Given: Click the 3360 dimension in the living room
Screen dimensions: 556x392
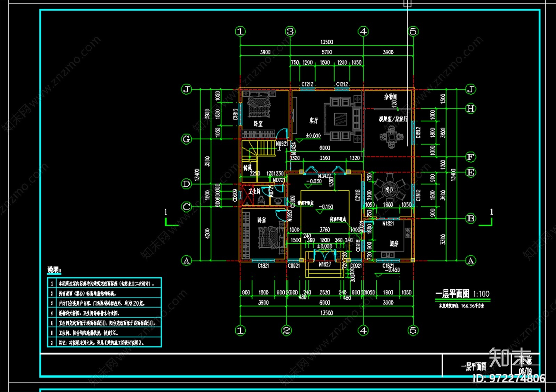Looking at the screenshot, I should tap(325, 158).
